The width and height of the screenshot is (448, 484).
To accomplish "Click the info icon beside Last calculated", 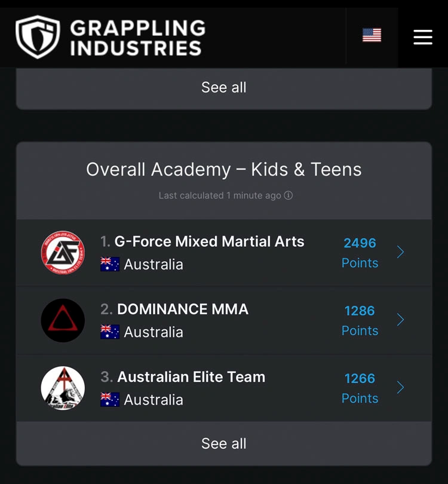I will pos(289,195).
